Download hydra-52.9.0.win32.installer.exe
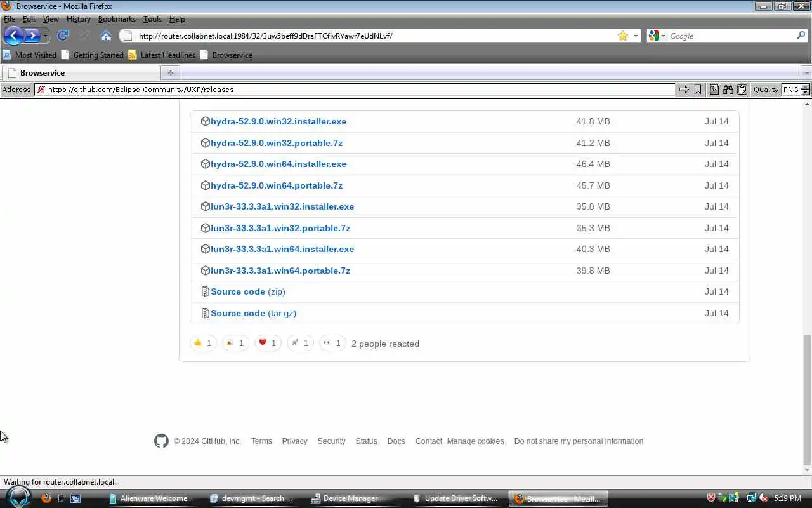The image size is (812, 508). [278, 121]
